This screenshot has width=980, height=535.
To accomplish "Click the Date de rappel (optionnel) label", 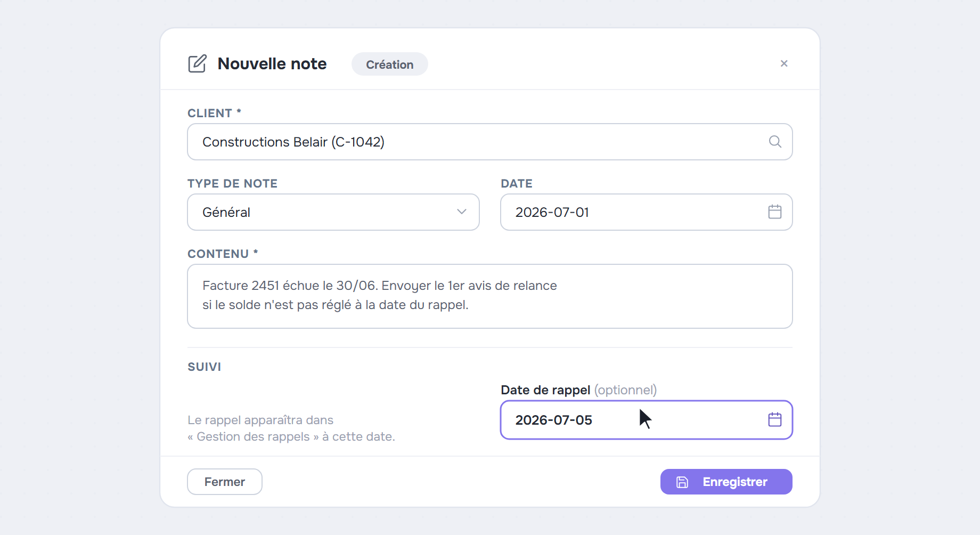I will tap(579, 390).
